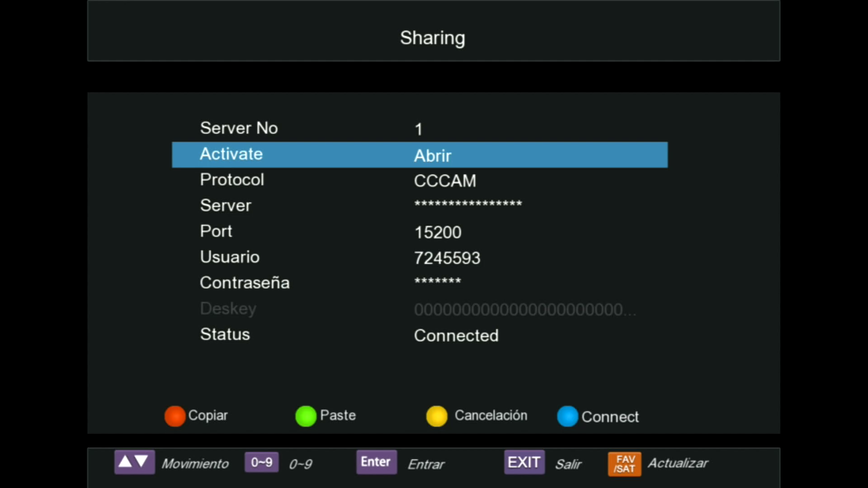Click the greyed-out Deskey row
Viewport: 868px width, 488px height.
420,310
